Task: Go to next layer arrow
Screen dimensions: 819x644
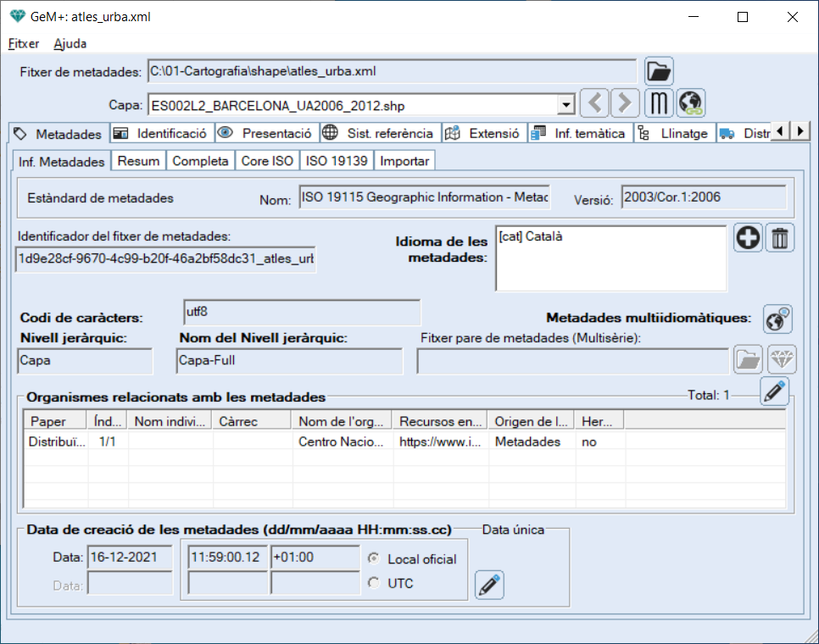Action: [625, 103]
